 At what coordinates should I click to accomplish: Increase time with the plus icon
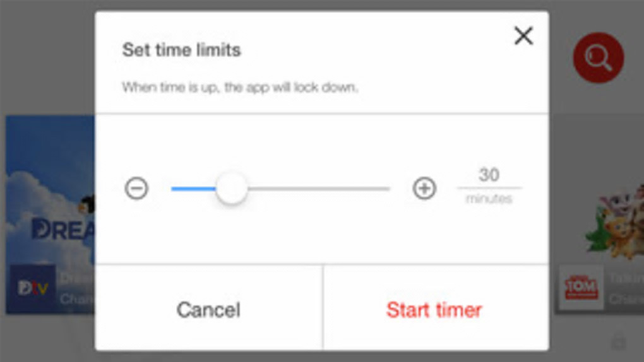click(x=424, y=189)
